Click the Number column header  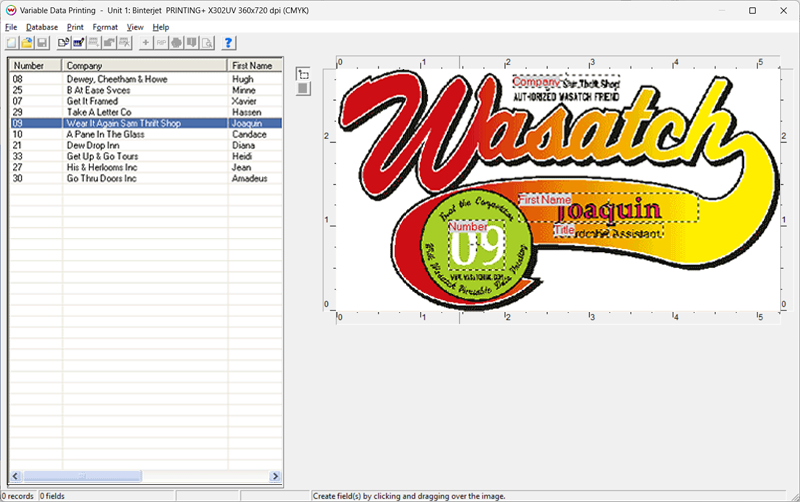point(36,65)
